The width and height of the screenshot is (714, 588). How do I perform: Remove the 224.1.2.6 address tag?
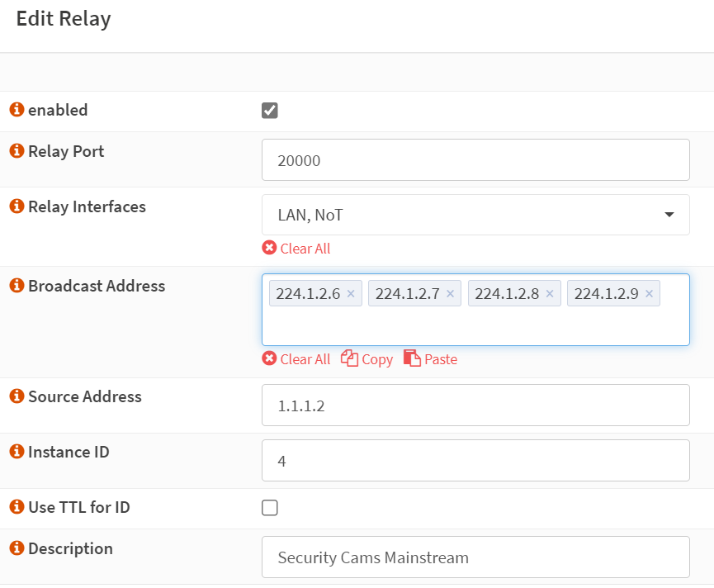point(351,294)
